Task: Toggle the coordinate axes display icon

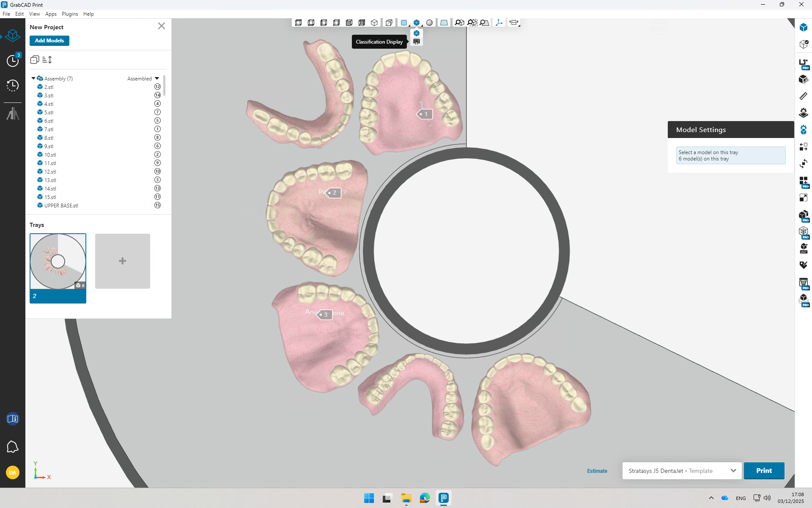Action: pos(499,23)
